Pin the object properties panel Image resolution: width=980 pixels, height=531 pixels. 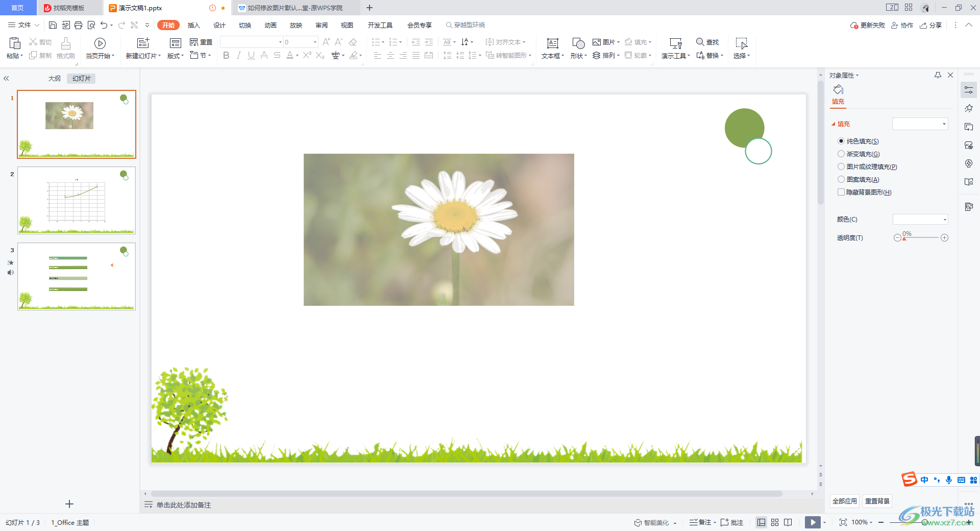pyautogui.click(x=938, y=75)
